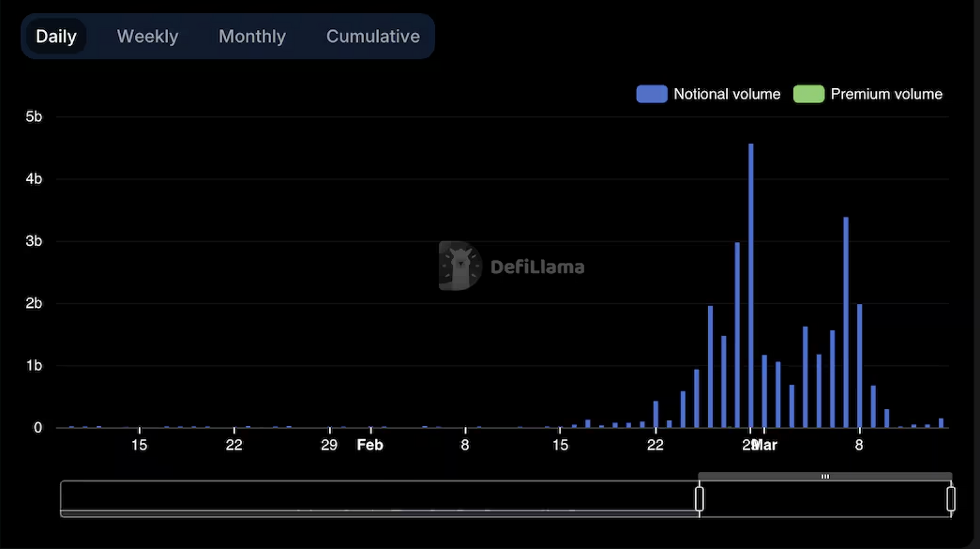Click the grip icon atop the range selector
This screenshot has width=980, height=549.
tap(825, 476)
